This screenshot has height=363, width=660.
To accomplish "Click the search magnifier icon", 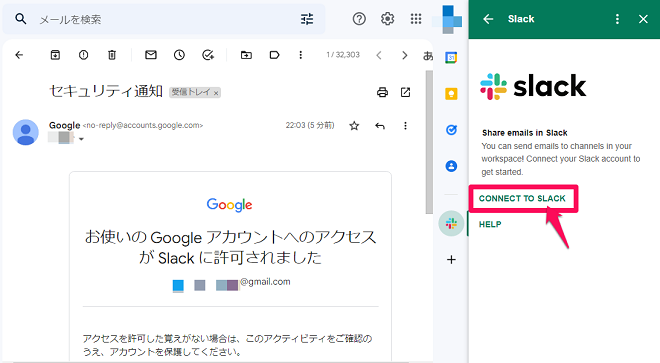I will click(21, 19).
